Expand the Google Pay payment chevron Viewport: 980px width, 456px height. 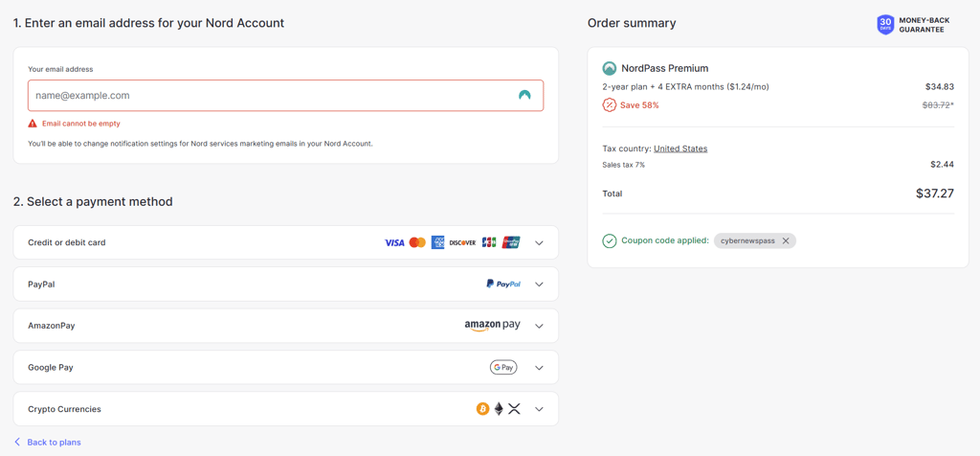[540, 368]
